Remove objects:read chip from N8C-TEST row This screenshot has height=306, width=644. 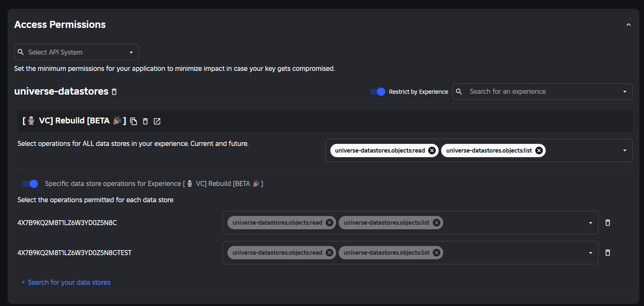[x=329, y=253]
